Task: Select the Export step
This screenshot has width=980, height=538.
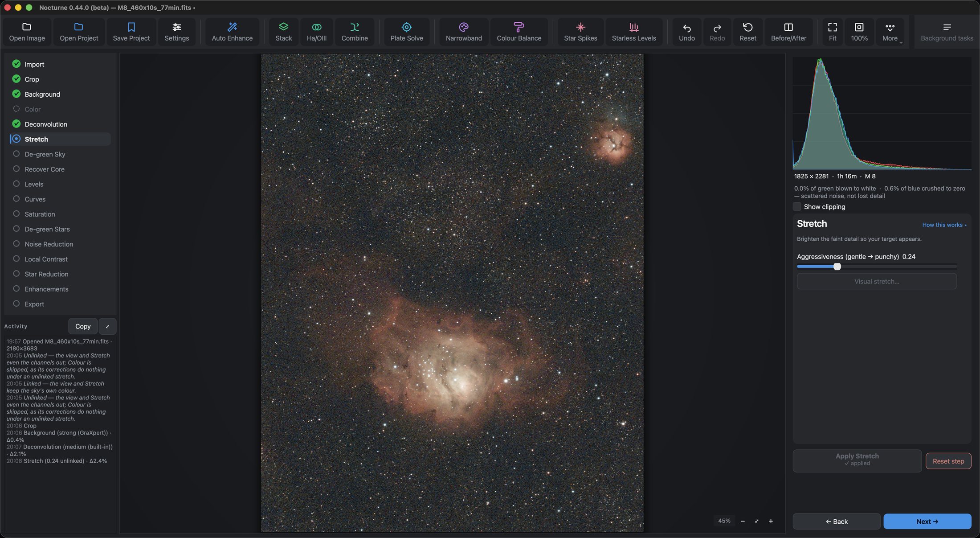Action: point(60,304)
